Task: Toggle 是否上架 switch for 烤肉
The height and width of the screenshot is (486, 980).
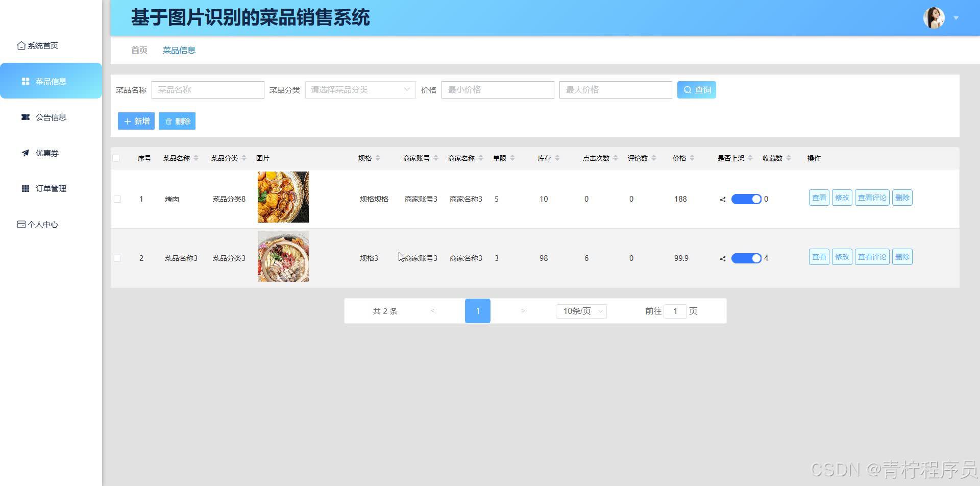Action: tap(747, 199)
